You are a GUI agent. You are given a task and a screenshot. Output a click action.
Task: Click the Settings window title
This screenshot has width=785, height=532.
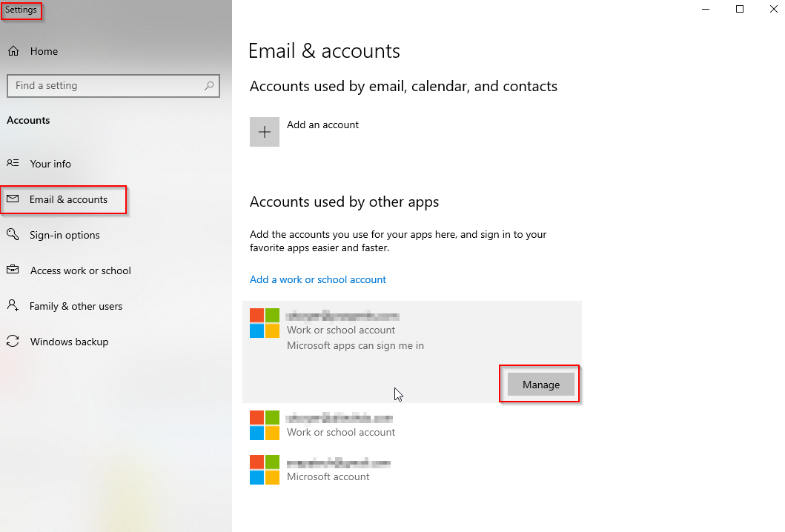pyautogui.click(x=21, y=10)
